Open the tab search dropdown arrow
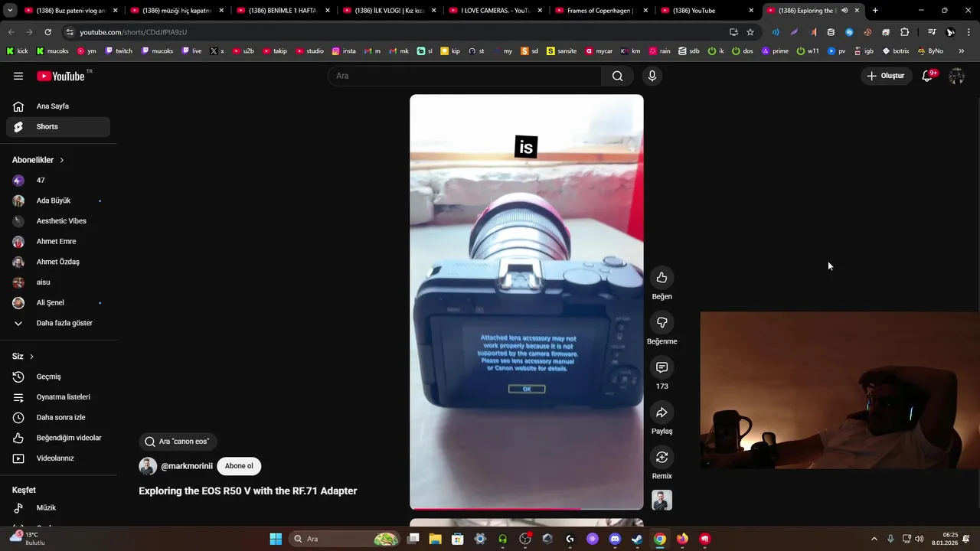The height and width of the screenshot is (551, 980). [x=10, y=11]
